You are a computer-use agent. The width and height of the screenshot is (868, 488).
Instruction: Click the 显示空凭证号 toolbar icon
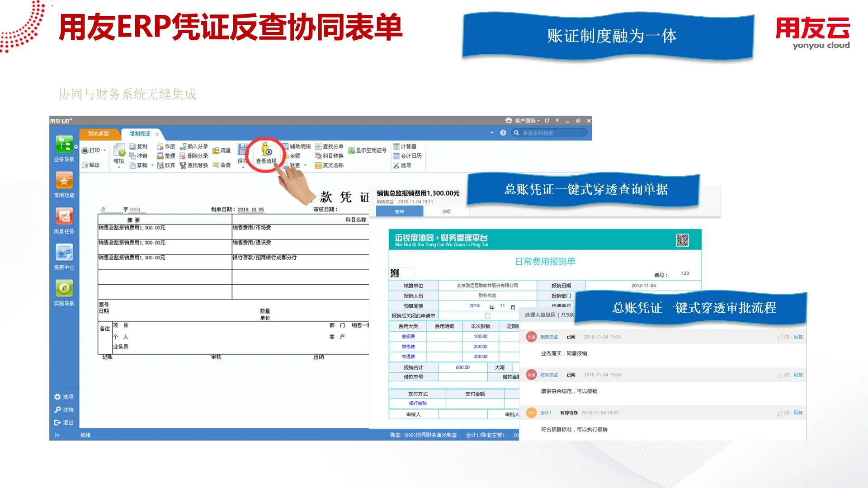(x=351, y=150)
